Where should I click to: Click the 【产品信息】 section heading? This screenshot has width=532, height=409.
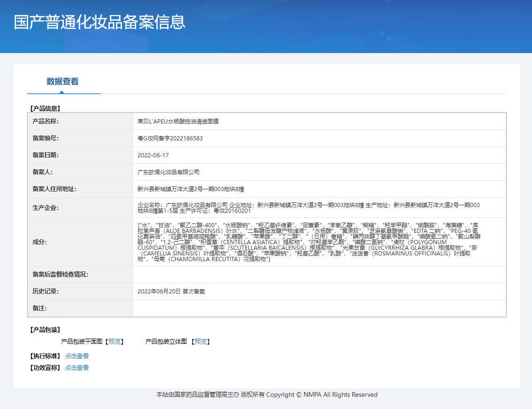click(x=45, y=108)
